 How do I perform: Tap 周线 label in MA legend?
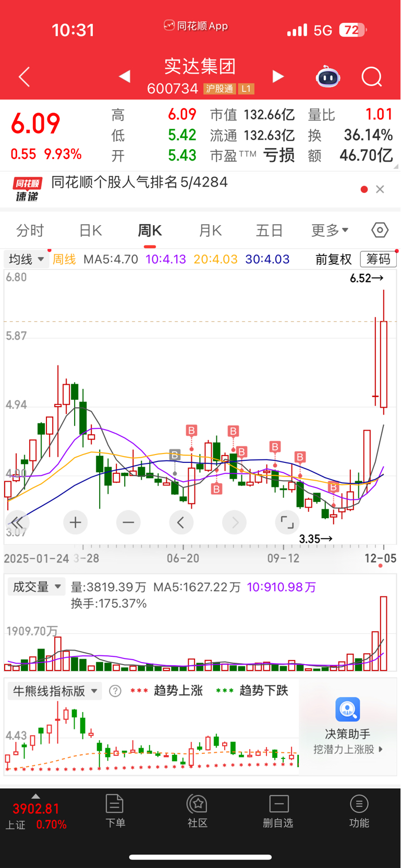click(x=64, y=260)
